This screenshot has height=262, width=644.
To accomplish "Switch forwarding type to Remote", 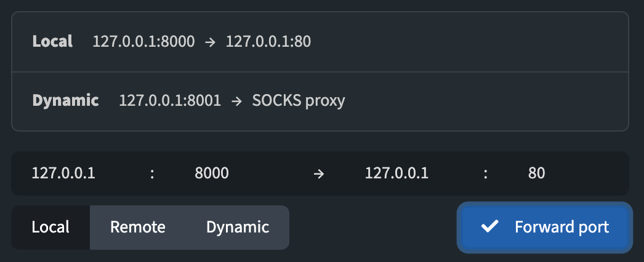I will point(138,227).
